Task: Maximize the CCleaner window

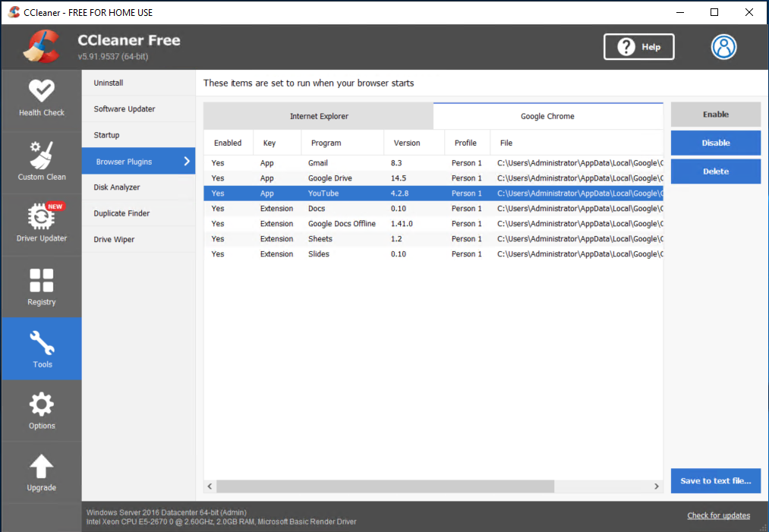Action: tap(714, 12)
